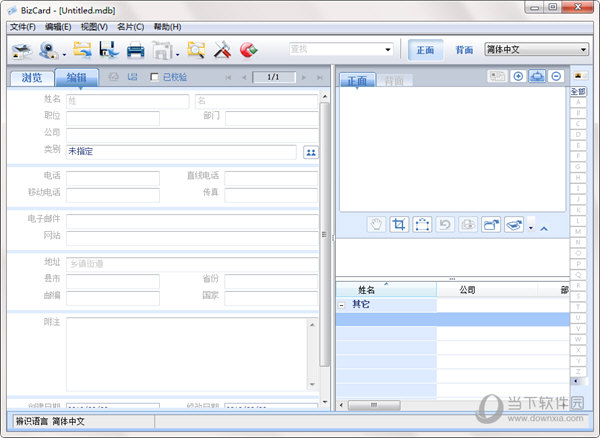The width and height of the screenshot is (600, 438).
Task: Click the scanner icon in the main toolbar
Action: [21, 50]
